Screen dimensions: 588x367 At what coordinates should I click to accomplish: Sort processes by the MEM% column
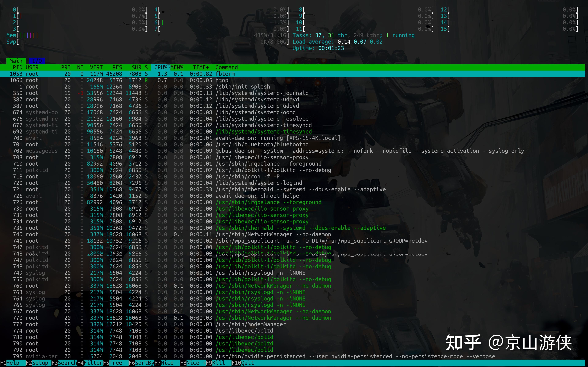177,67
